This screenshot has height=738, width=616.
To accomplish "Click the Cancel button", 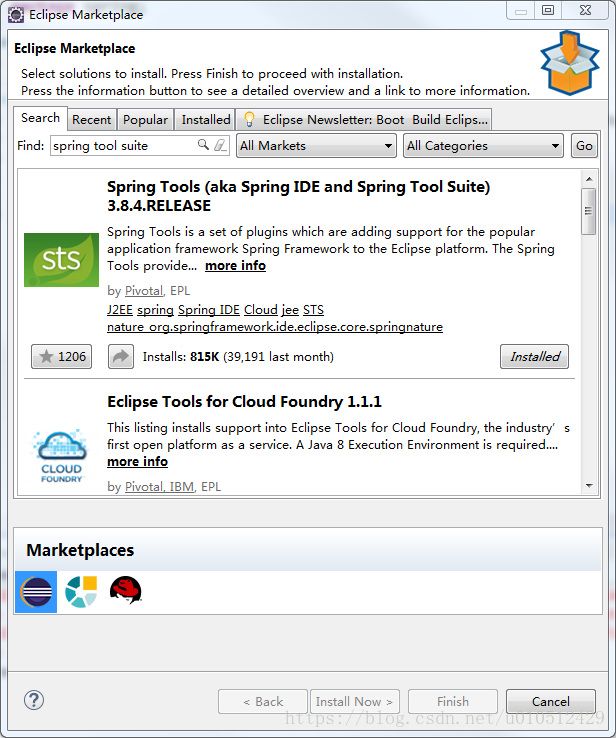I will pyautogui.click(x=551, y=701).
